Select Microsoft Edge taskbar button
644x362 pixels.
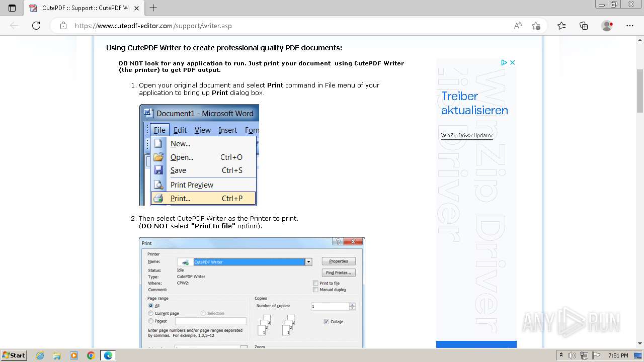pos(108,355)
